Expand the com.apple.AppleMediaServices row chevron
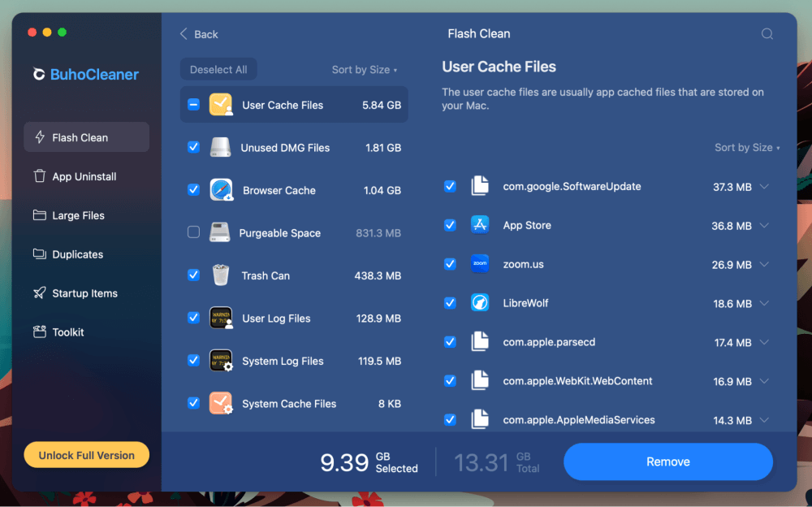Screen dimensions: 812x507 [x=764, y=420]
